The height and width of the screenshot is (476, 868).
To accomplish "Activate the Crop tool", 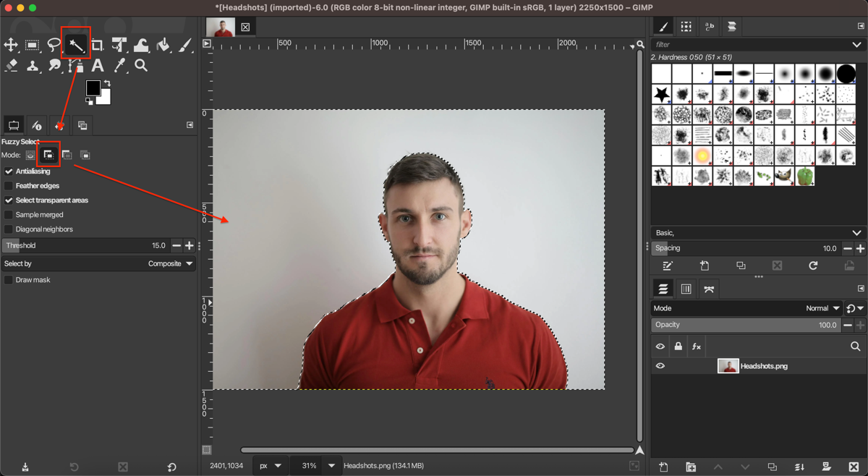I will (x=98, y=45).
